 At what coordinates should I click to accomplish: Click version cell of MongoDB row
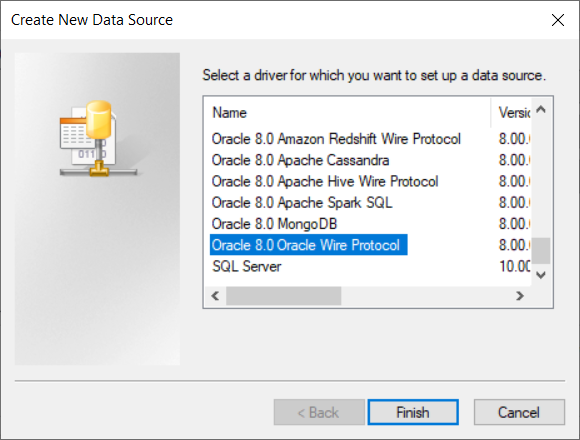pyautogui.click(x=515, y=224)
